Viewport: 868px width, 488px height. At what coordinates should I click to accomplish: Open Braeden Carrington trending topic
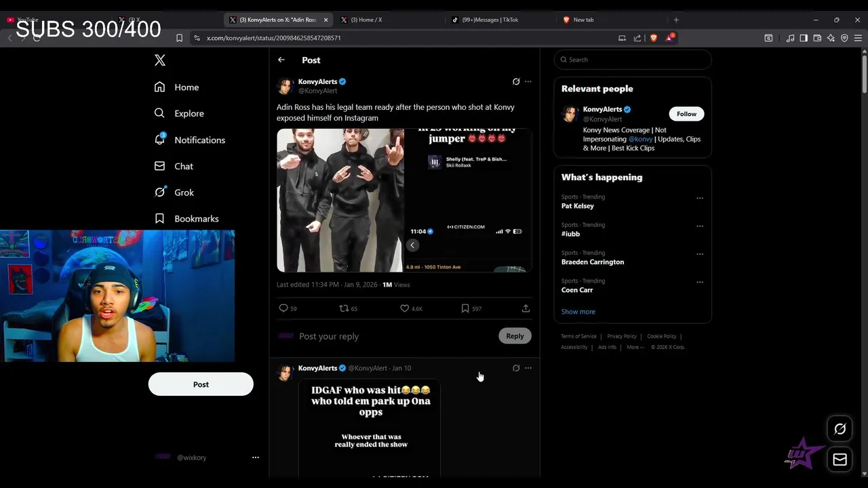593,262
